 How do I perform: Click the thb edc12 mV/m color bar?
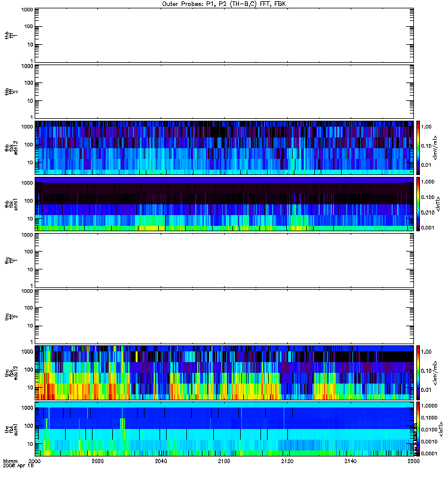coord(418,148)
